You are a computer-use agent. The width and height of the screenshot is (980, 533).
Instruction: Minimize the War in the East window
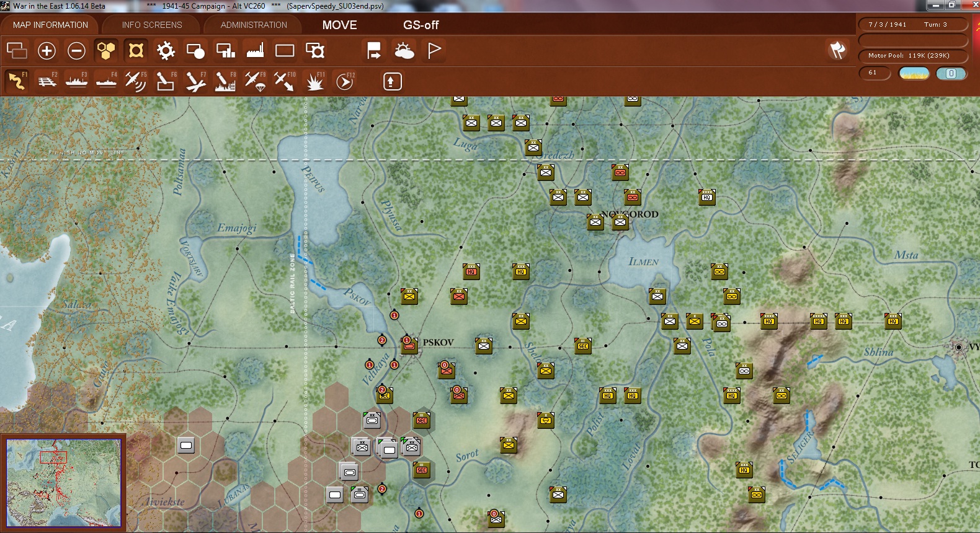(936, 6)
